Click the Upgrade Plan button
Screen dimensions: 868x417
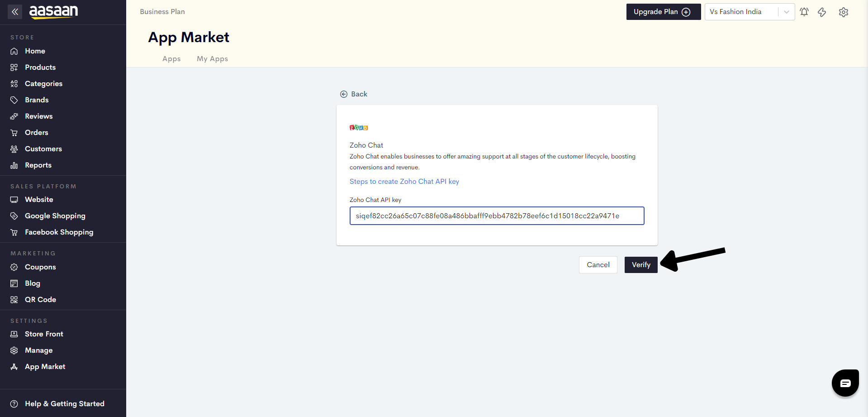pos(663,12)
